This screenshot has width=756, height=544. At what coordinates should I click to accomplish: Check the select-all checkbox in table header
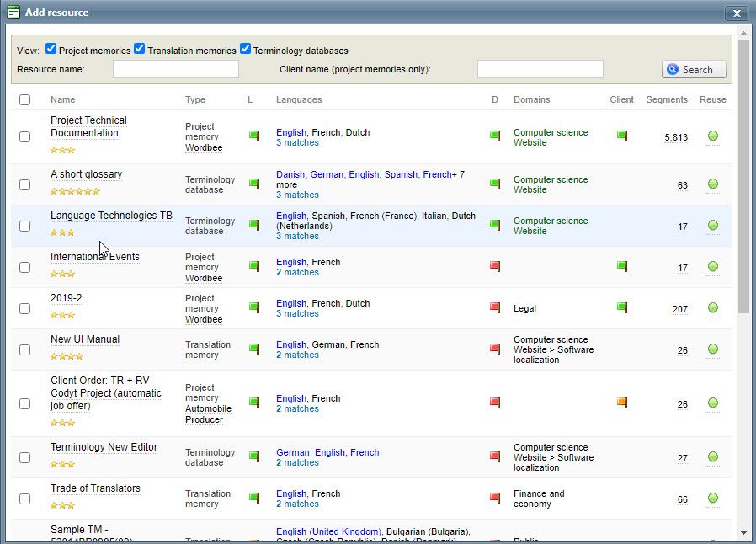click(24, 99)
